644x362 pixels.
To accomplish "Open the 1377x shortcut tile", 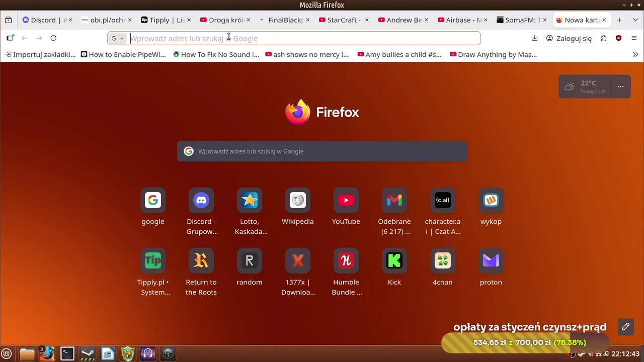I will click(298, 260).
